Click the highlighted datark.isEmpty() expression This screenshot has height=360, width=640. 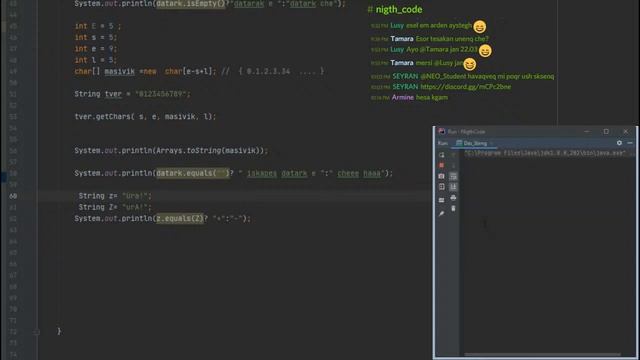pyautogui.click(x=191, y=4)
